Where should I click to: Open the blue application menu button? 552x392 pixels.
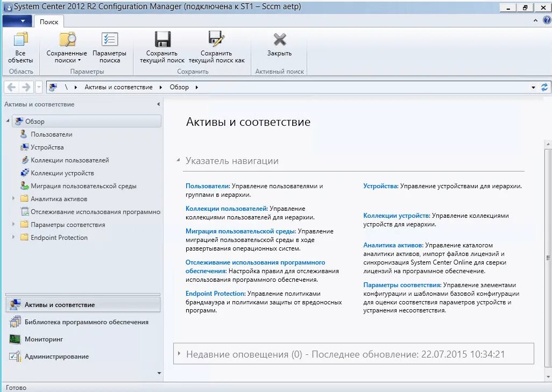(x=16, y=21)
